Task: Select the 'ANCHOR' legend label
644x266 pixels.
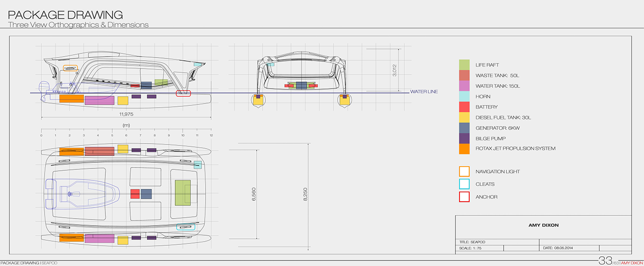Action: click(486, 197)
